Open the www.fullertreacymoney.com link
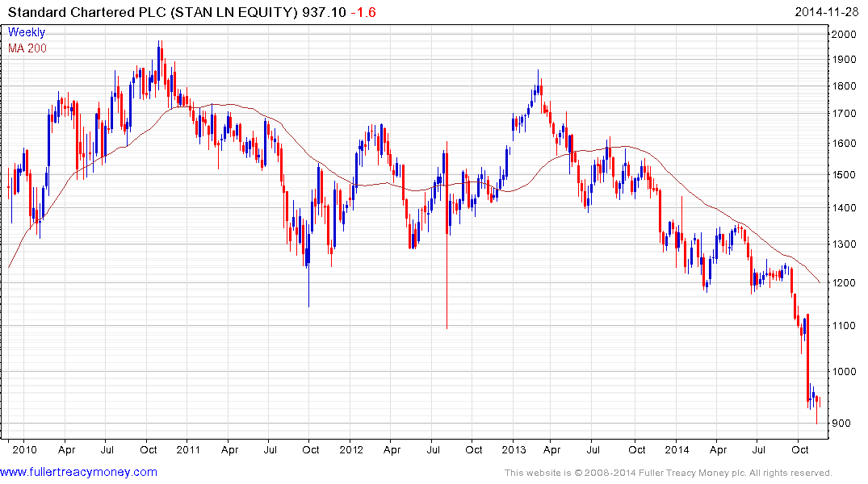This screenshot has width=868, height=484. (78, 472)
